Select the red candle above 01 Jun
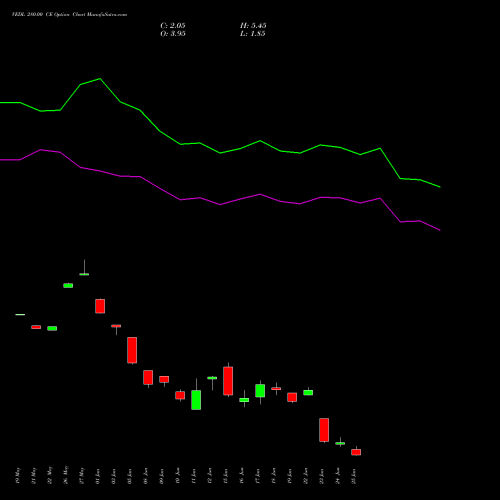500x500 pixels. pyautogui.click(x=100, y=306)
